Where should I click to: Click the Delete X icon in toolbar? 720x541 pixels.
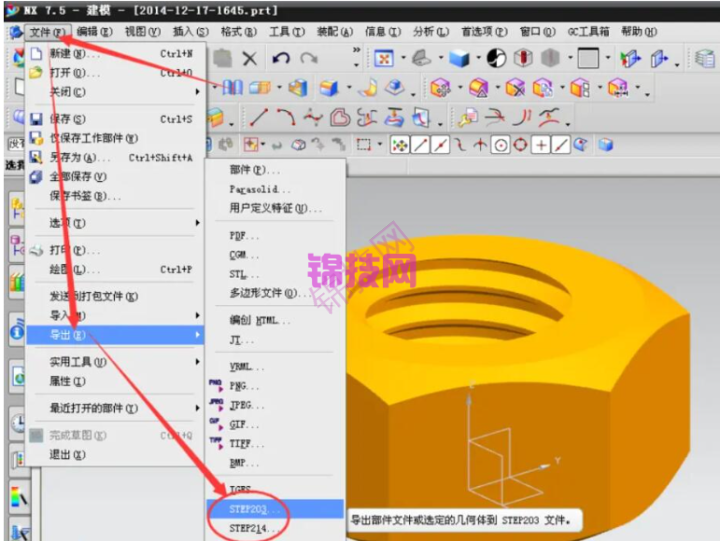(x=249, y=60)
